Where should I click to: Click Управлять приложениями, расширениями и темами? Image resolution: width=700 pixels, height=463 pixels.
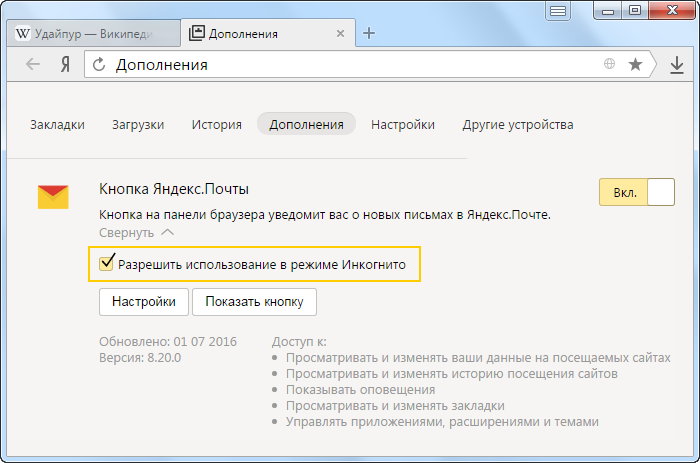442,422
